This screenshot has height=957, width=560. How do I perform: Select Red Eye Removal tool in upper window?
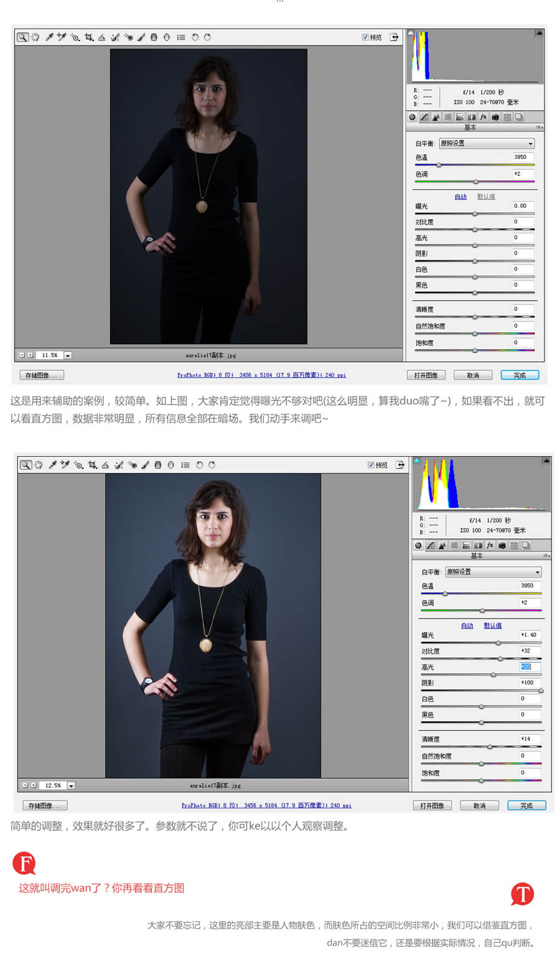click(128, 37)
